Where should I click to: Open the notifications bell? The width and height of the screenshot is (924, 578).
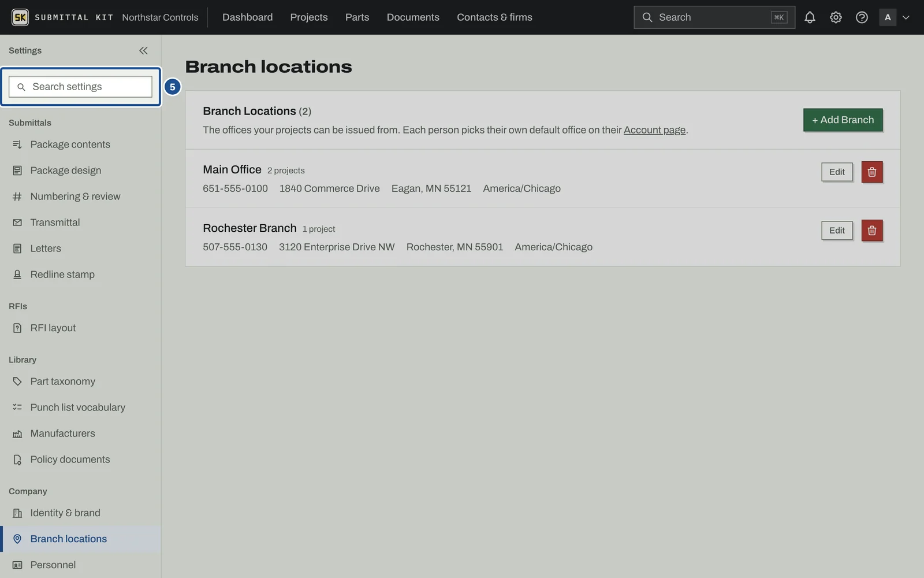click(x=810, y=17)
